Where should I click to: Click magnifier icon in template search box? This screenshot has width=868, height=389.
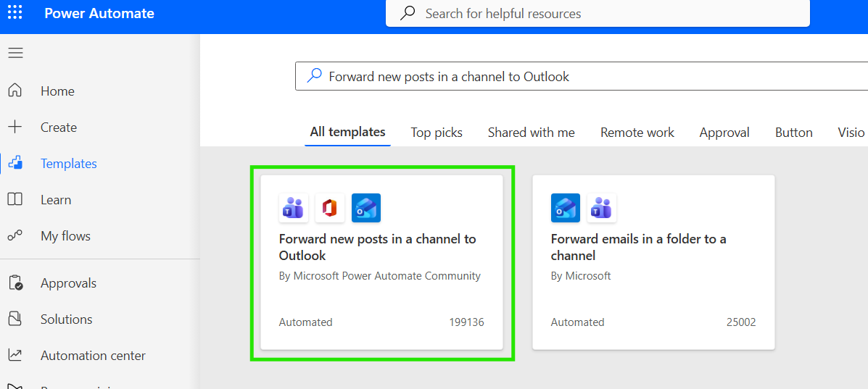click(x=314, y=76)
